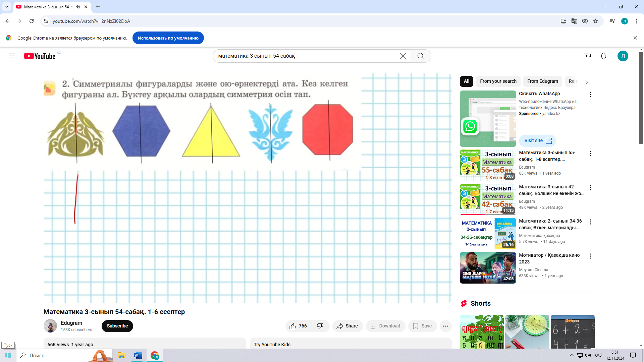Select the From Edugram filter chip
This screenshot has height=362, width=644.
542,81
